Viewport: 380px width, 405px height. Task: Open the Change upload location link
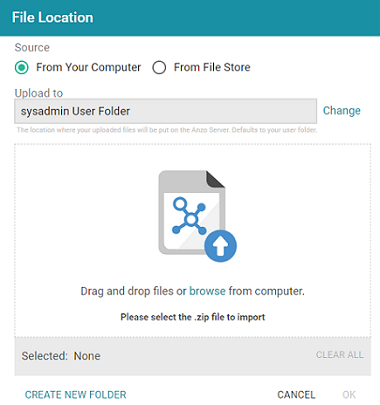pos(342,111)
